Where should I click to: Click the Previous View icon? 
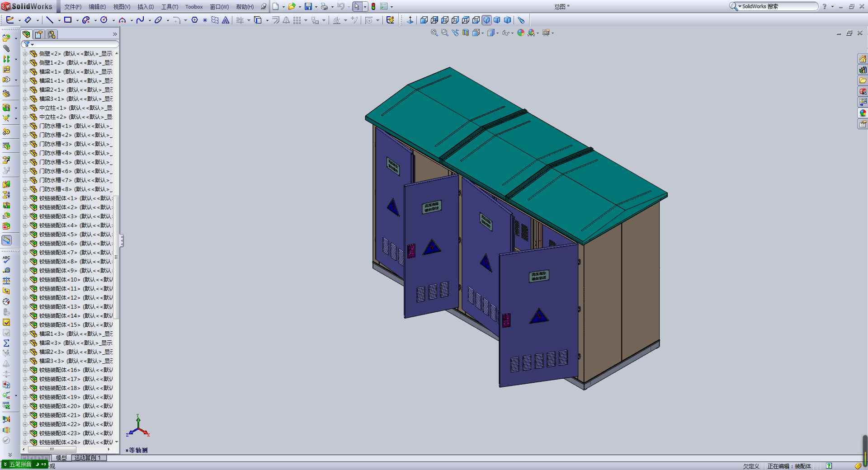(455, 33)
